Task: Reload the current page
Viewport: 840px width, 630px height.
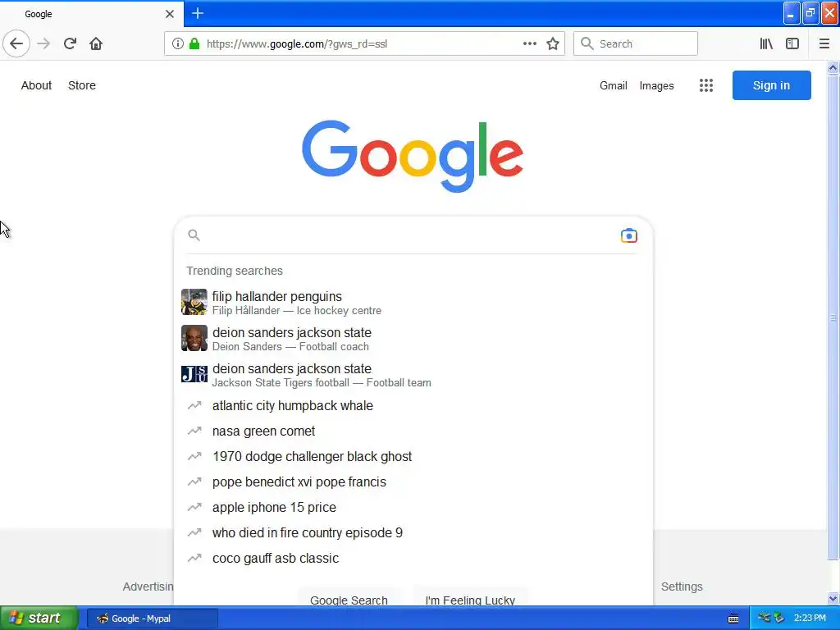Action: point(71,43)
